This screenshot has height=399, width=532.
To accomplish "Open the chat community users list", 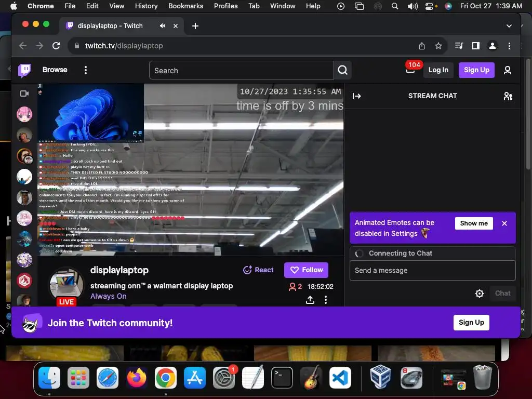I will 508,96.
